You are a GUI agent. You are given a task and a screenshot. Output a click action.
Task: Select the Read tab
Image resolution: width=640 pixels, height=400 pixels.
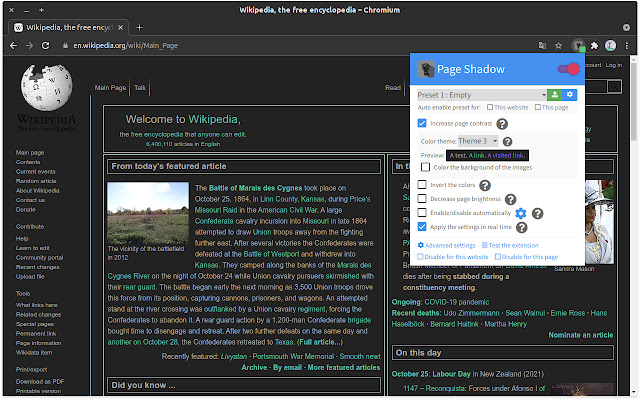pyautogui.click(x=393, y=87)
